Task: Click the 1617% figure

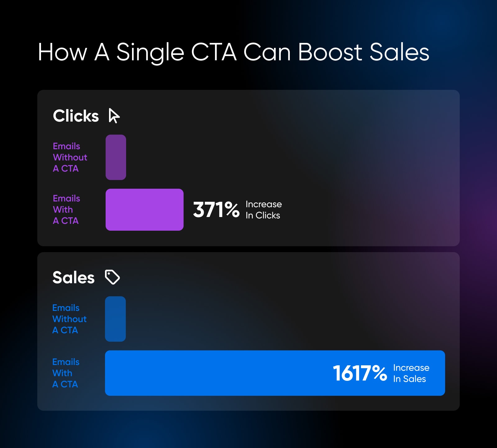Action: (x=360, y=373)
